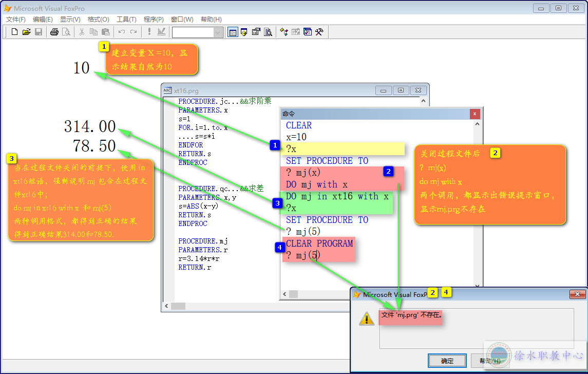Close the xt16.prg editor window
The image size is (588, 374).
pyautogui.click(x=419, y=90)
